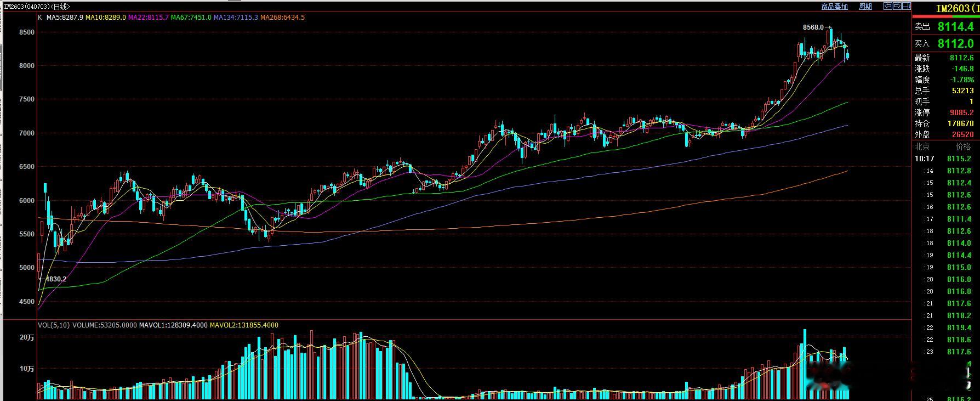Select the MA22:8115.7 indicator label
Image resolution: width=980 pixels, height=401 pixels.
tap(149, 18)
